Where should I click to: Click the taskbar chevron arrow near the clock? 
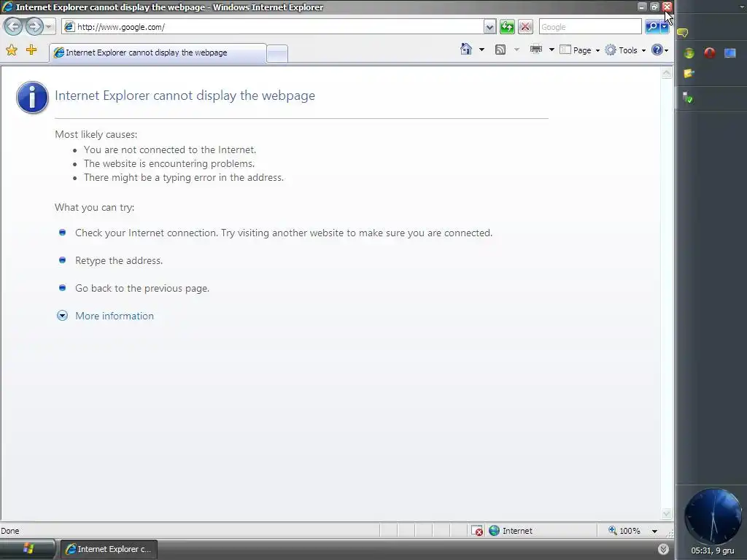click(663, 549)
